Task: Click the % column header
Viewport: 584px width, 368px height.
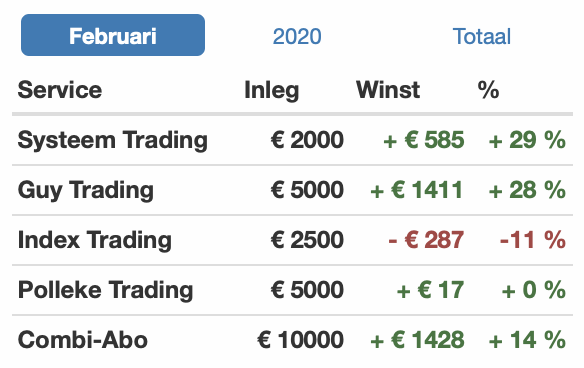Action: [x=488, y=90]
